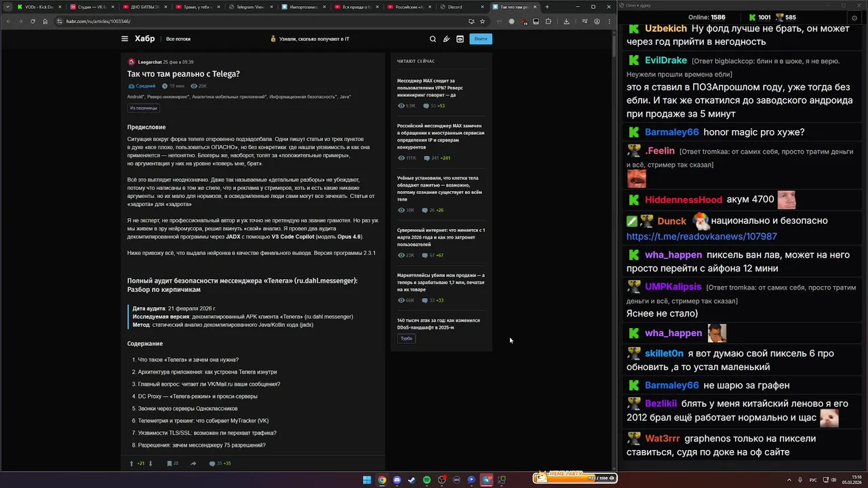Click the Meme Party progress bar widget
868x488 pixels.
574,478
